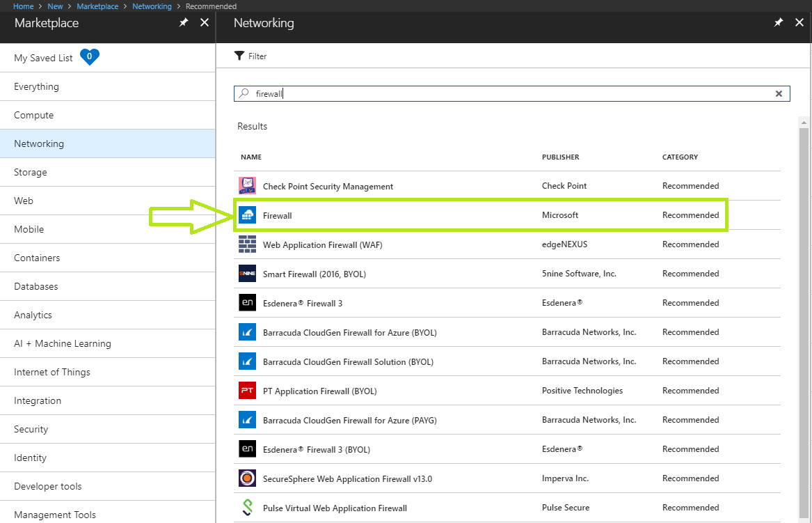Select the Compute category
Viewport: 812px width, 523px height.
pyautogui.click(x=108, y=115)
